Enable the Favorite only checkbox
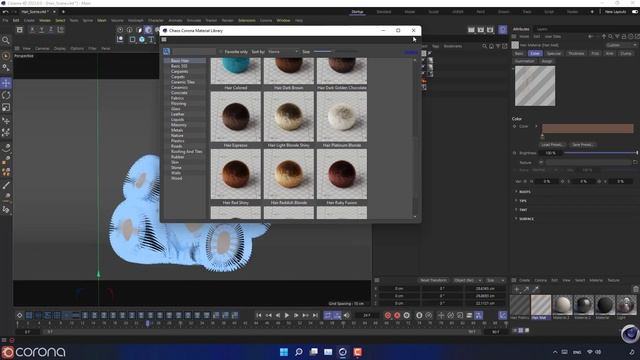 tap(220, 52)
